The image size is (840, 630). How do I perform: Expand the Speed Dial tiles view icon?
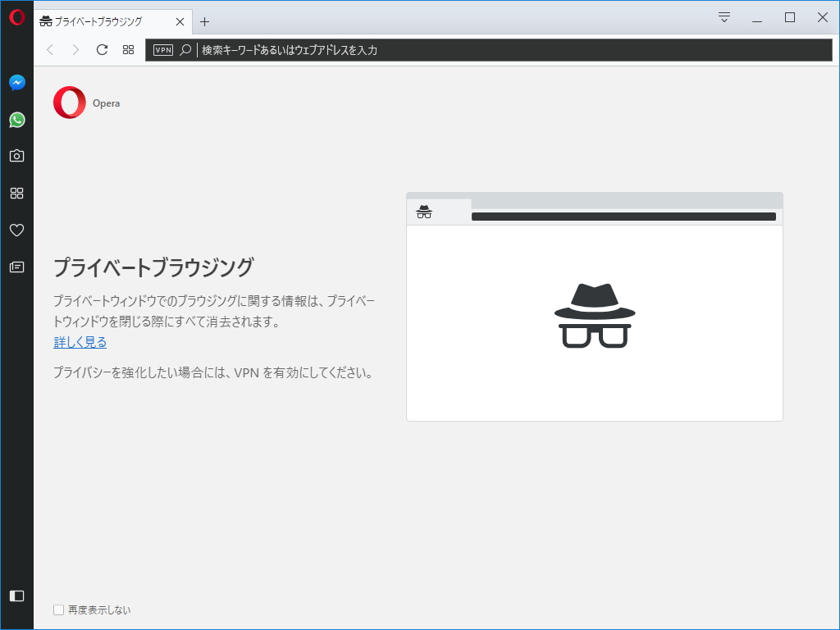pyautogui.click(x=128, y=49)
